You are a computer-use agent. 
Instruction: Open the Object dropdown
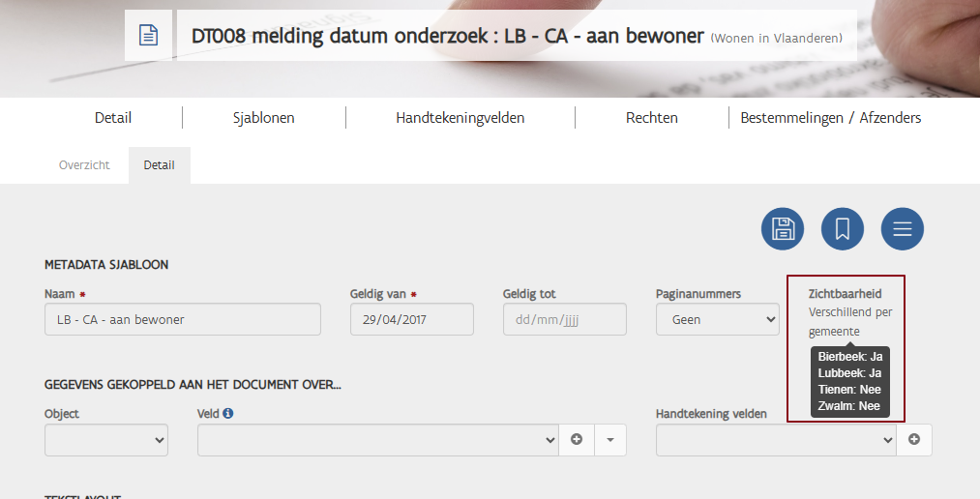pyautogui.click(x=106, y=440)
